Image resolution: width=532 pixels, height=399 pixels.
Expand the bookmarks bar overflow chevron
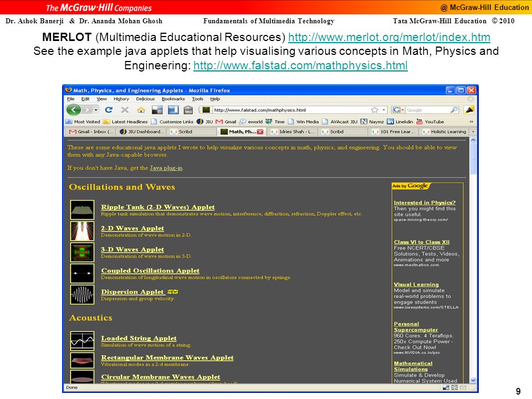pos(471,121)
